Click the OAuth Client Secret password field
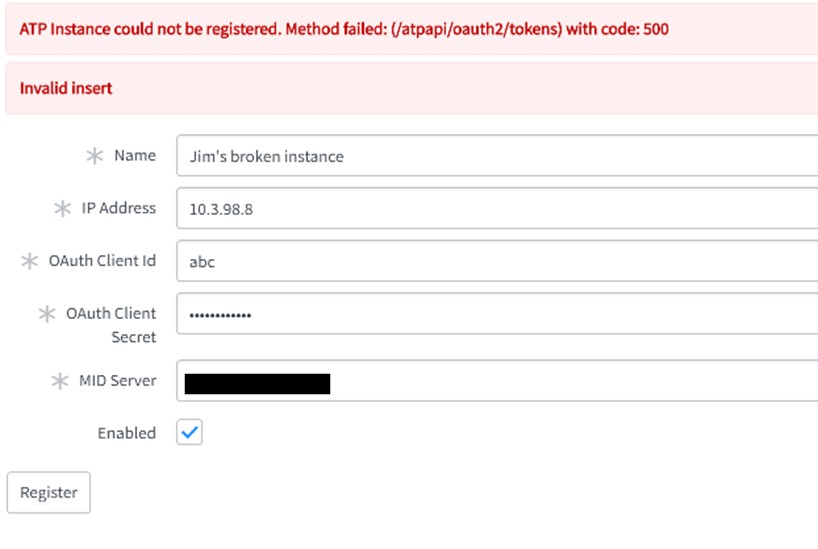 point(496,314)
